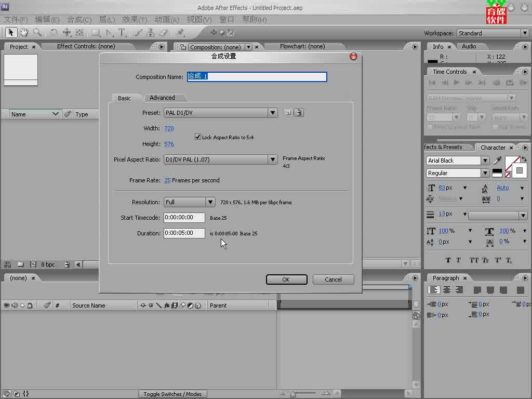Create a new folder in Project panel
Viewport: 532px width, 399px height.
(x=21, y=264)
